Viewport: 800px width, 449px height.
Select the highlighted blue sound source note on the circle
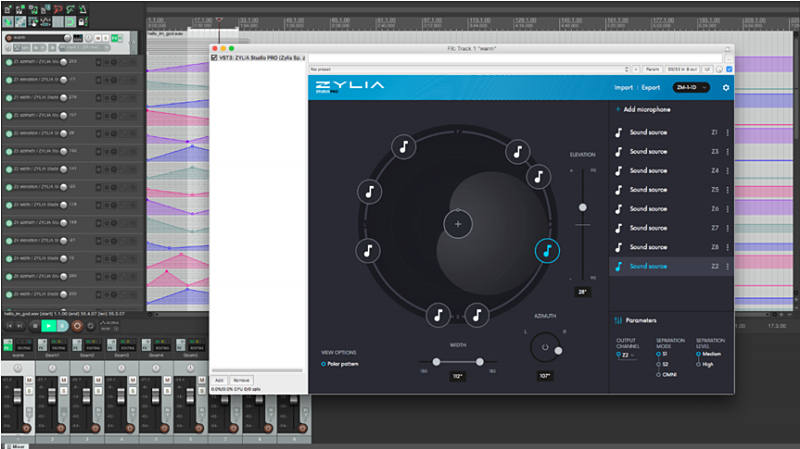[x=547, y=251]
